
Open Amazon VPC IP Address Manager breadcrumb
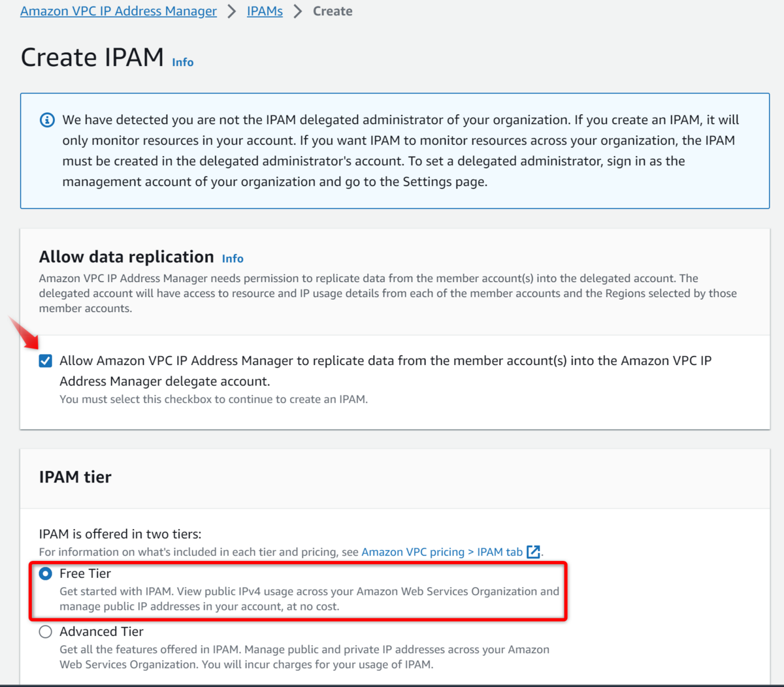118,11
